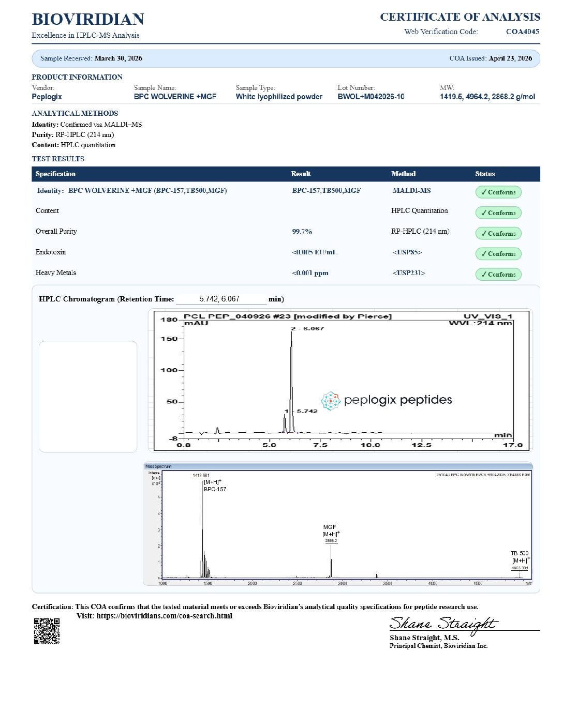
Task: Click the Conforms badge in the Identity row
Action: (498, 192)
